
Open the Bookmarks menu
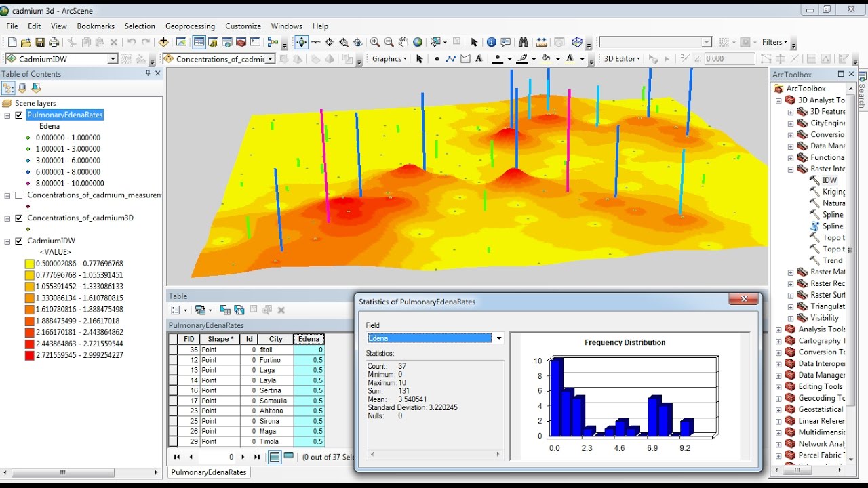click(96, 26)
